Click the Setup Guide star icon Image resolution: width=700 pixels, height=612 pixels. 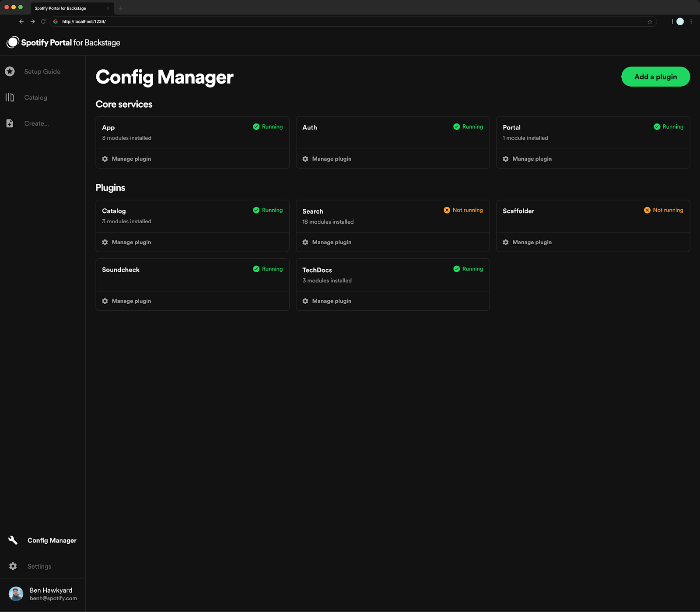point(10,71)
